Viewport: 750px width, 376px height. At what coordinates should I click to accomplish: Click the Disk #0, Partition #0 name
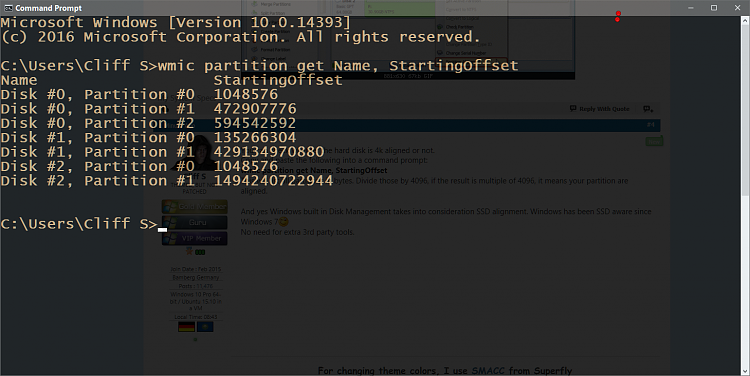(98, 94)
